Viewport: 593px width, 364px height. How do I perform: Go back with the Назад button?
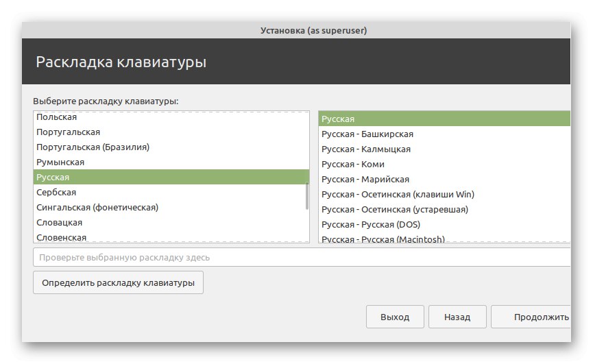pyautogui.click(x=457, y=317)
